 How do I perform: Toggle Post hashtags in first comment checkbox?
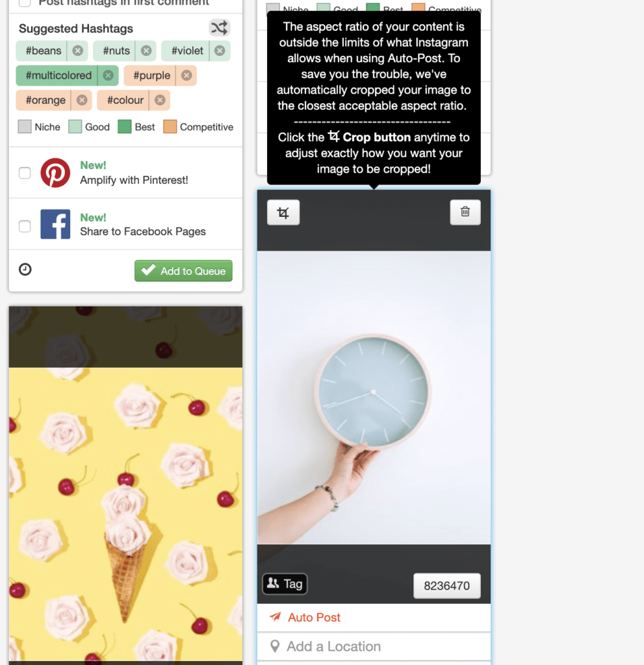tap(25, 3)
